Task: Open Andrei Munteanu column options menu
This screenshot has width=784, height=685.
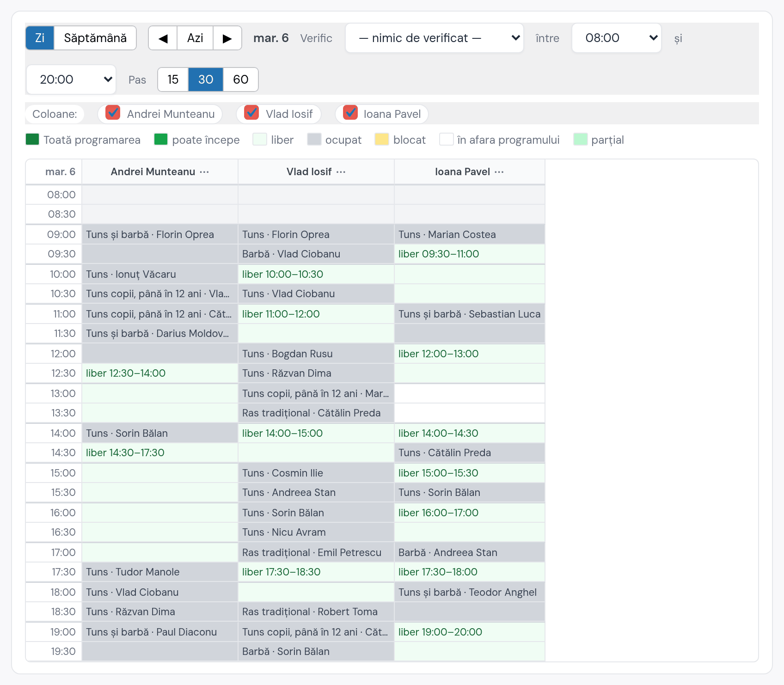Action: (x=204, y=172)
